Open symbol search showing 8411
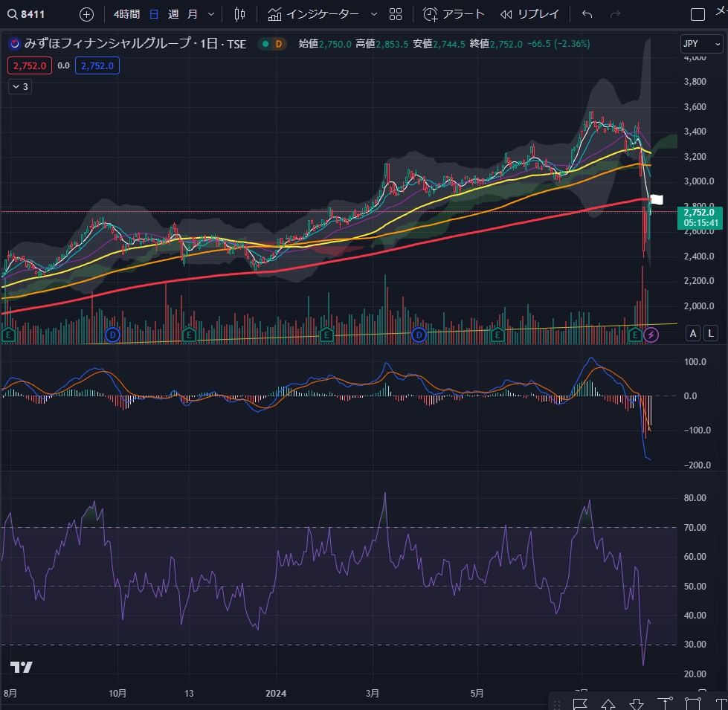The image size is (728, 710). 27,14
